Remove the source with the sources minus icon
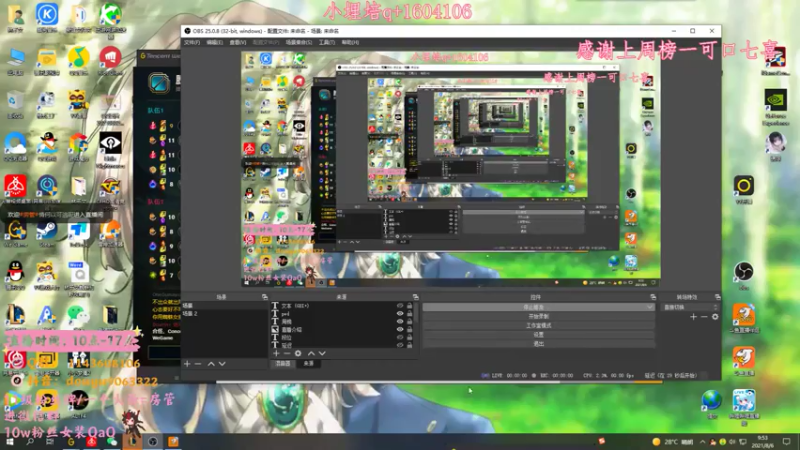 pyautogui.click(x=286, y=353)
